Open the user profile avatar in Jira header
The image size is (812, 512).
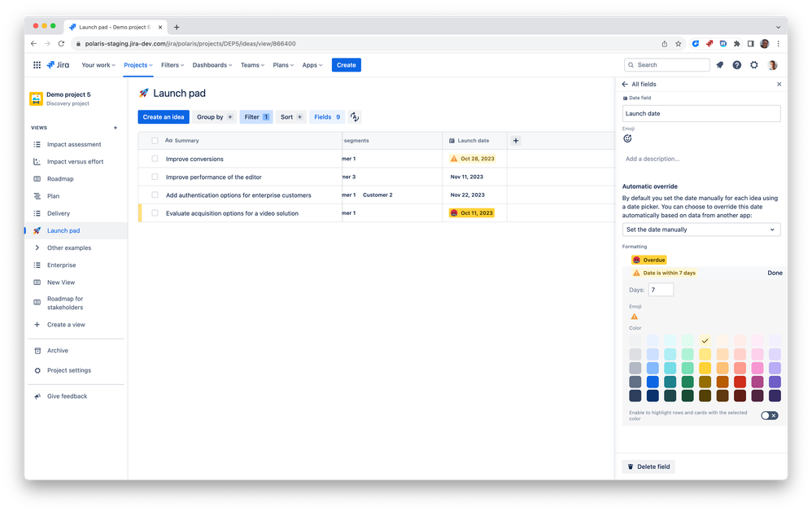point(773,65)
